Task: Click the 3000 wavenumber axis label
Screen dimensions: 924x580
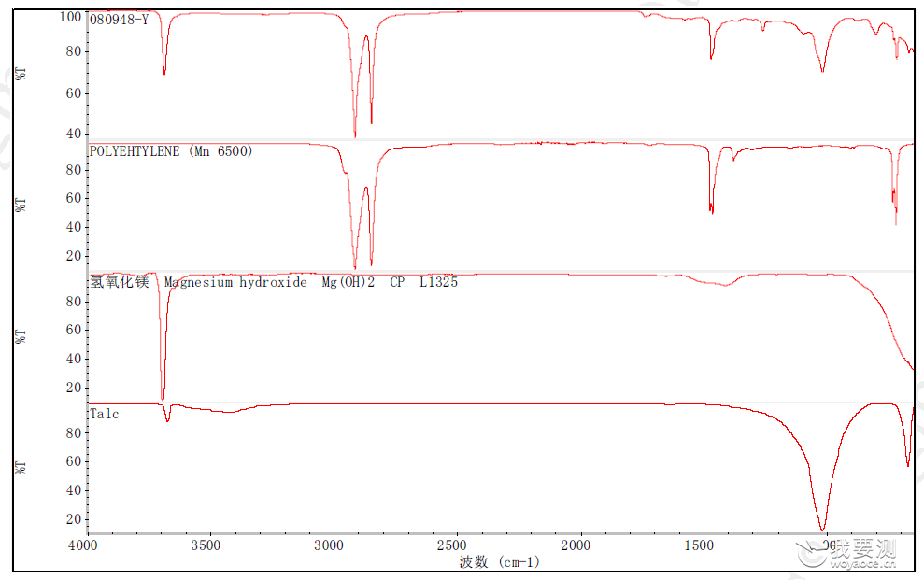Action: pos(329,545)
